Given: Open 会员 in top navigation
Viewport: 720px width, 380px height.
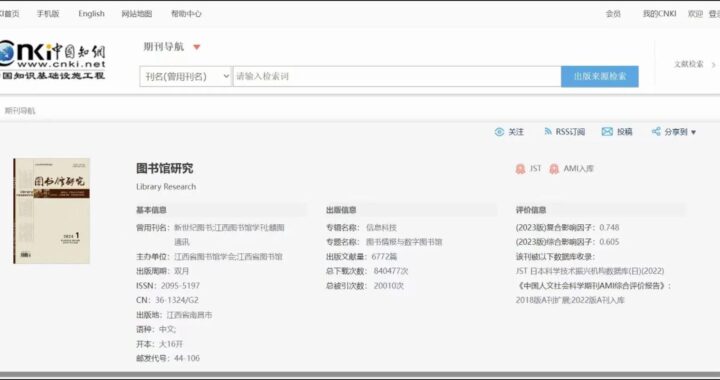Looking at the screenshot, I should (x=613, y=14).
